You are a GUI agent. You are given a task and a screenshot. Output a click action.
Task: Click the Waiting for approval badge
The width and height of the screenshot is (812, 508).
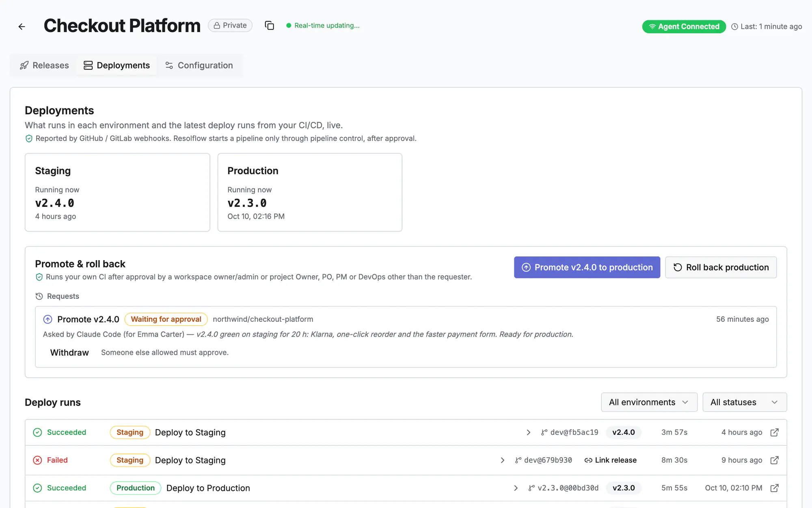(166, 319)
